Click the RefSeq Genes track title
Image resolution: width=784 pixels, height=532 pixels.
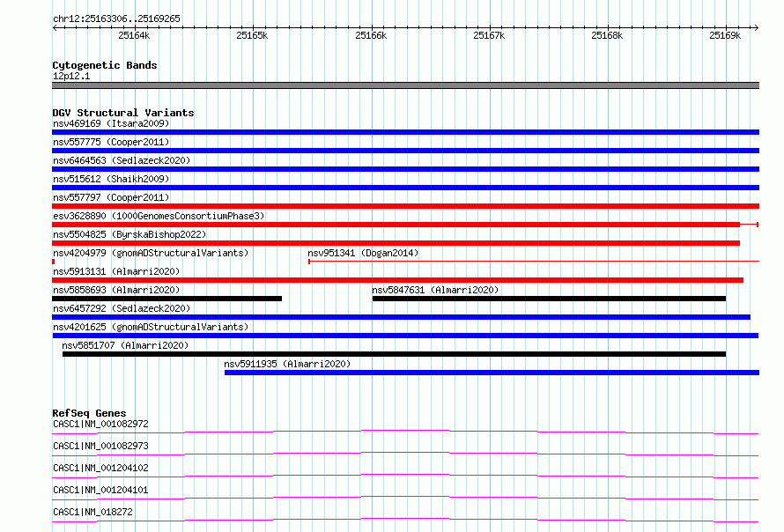pyautogui.click(x=89, y=413)
